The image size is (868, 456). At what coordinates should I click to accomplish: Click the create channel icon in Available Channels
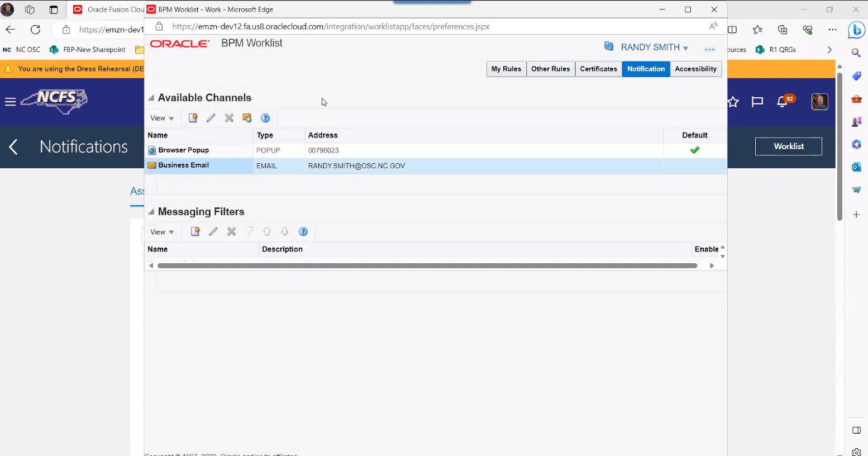193,118
